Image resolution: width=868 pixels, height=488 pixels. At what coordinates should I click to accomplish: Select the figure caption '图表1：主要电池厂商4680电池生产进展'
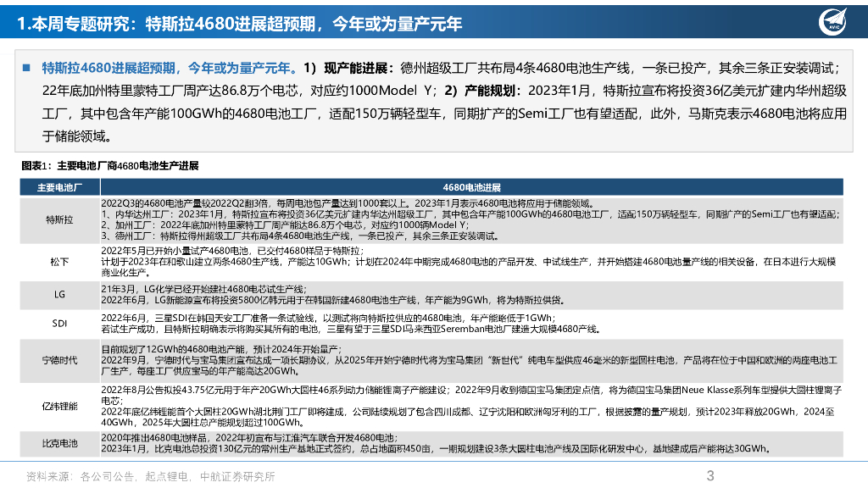110,165
